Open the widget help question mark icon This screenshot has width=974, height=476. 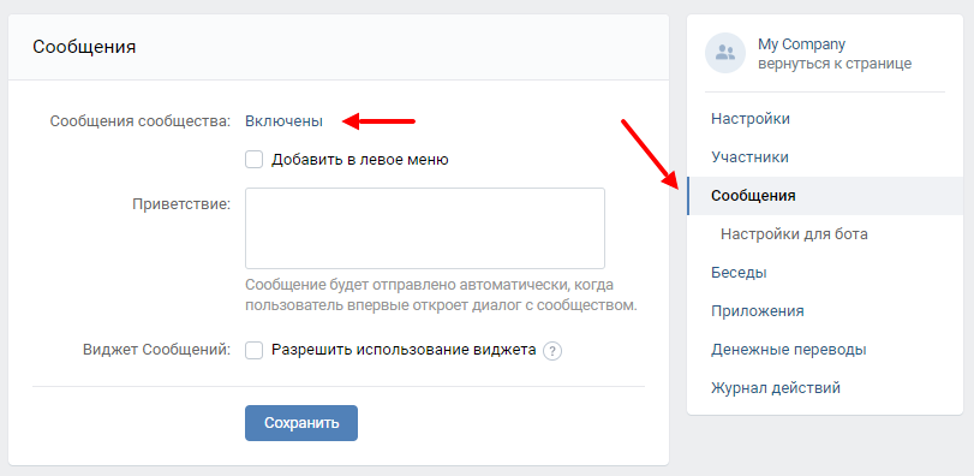pos(552,351)
